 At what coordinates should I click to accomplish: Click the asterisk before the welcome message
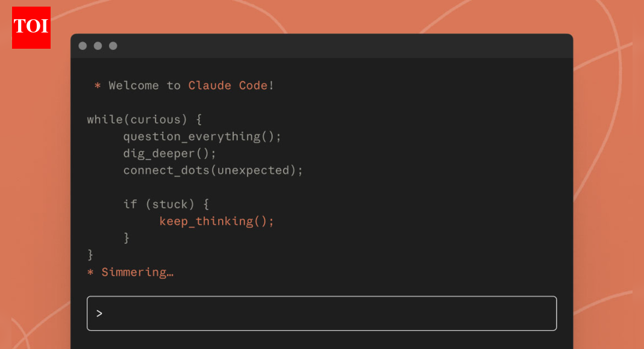pos(97,85)
